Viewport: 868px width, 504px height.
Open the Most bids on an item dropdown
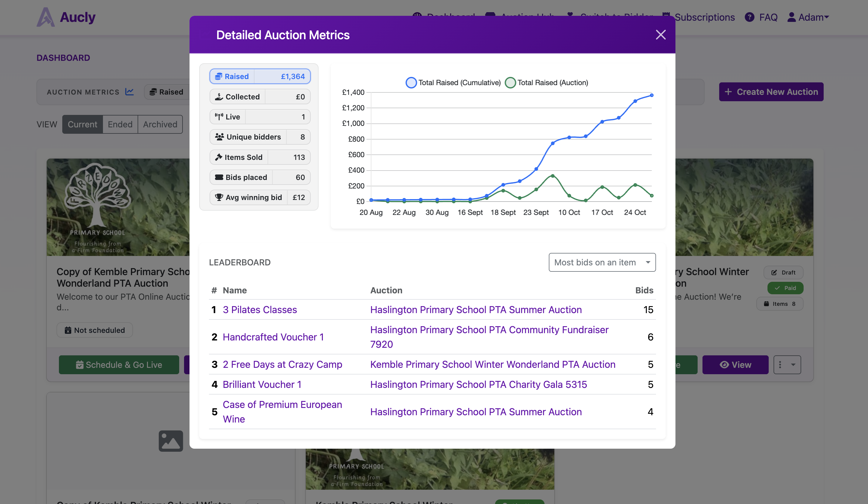602,262
